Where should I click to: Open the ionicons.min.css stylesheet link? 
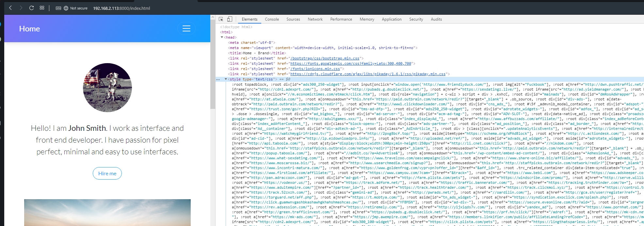coord(315,69)
